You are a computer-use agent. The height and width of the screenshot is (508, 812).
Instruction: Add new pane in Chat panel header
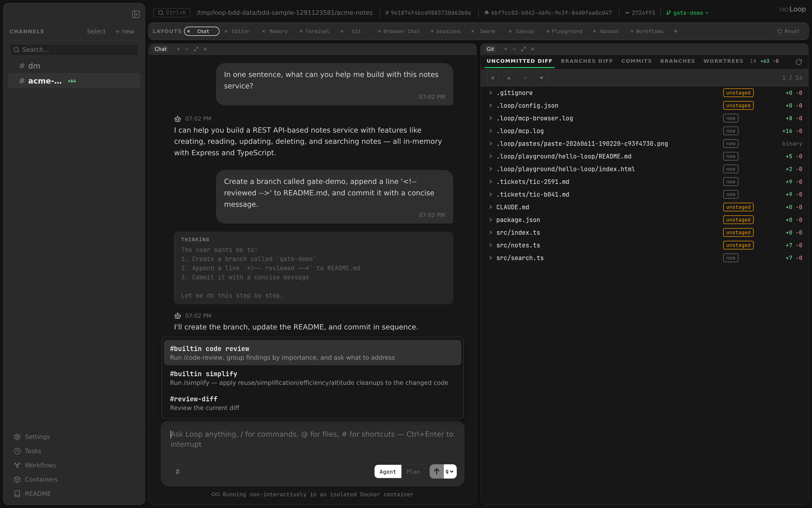pyautogui.click(x=178, y=49)
